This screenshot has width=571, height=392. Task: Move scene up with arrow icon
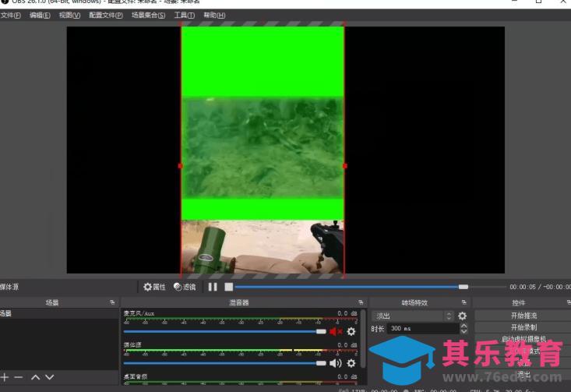(x=35, y=377)
